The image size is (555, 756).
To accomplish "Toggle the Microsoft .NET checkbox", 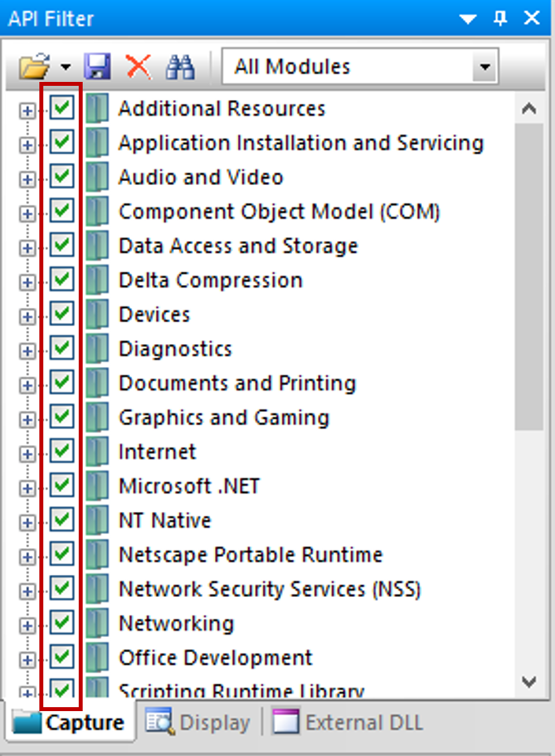I will tap(62, 486).
